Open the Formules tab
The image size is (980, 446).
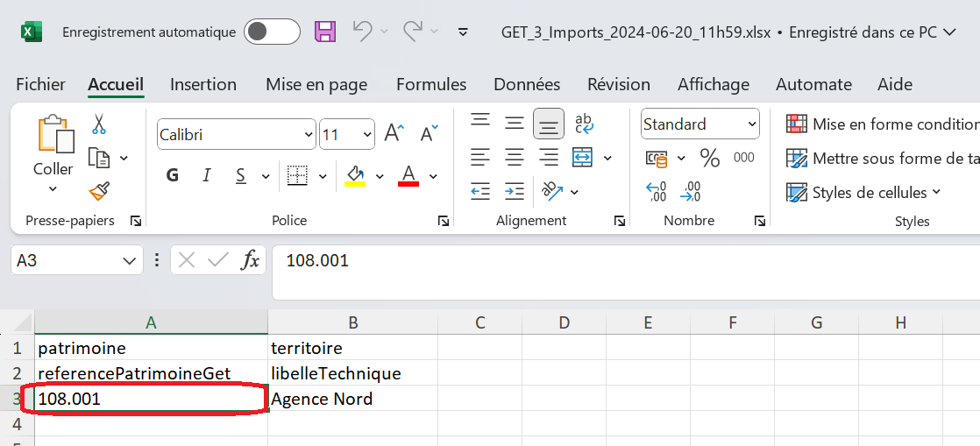point(431,84)
